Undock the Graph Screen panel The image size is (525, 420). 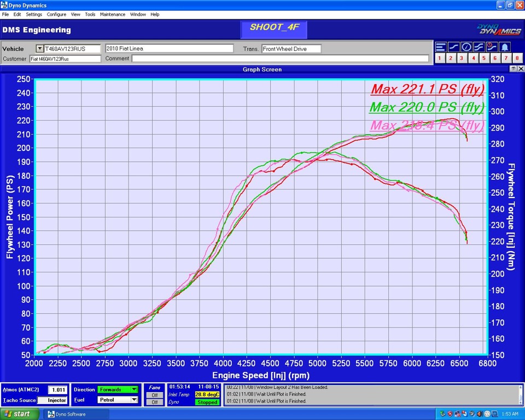(514, 69)
